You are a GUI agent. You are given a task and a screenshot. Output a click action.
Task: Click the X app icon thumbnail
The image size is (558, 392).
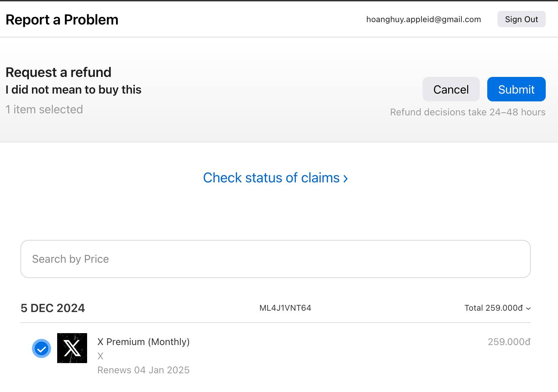coord(72,348)
